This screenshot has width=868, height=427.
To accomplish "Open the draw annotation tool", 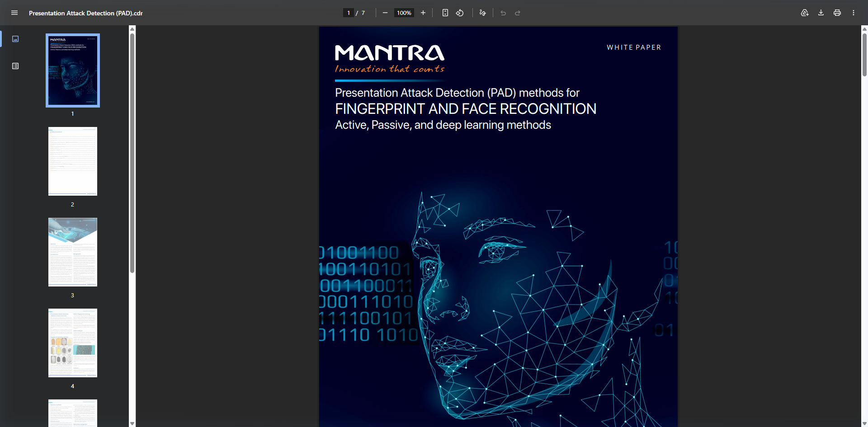I will click(x=483, y=13).
